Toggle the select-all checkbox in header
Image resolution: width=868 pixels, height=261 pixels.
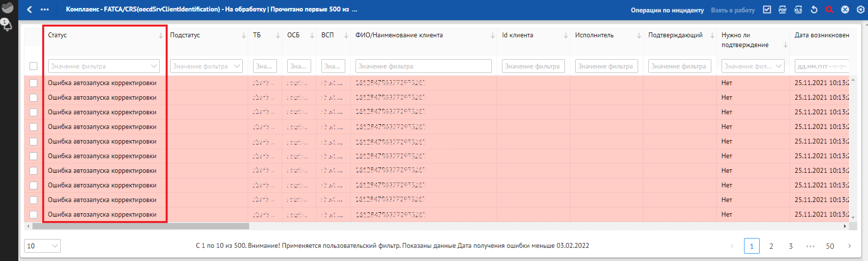pyautogui.click(x=33, y=66)
